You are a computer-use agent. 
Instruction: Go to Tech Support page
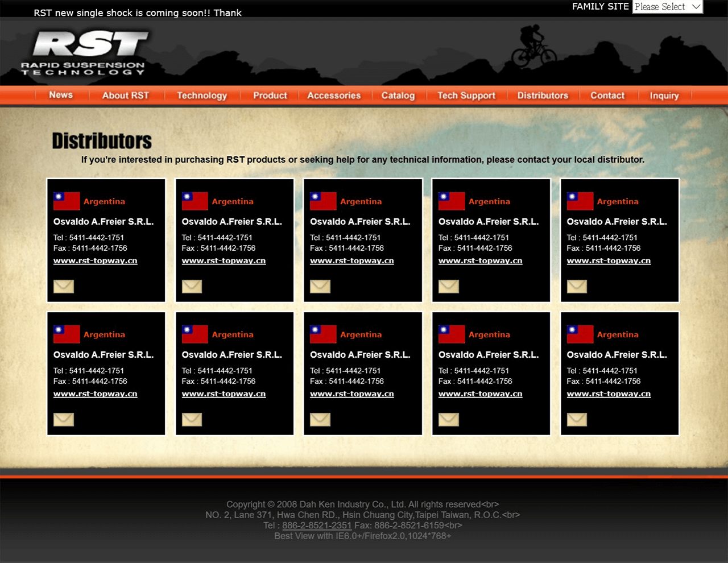(466, 96)
